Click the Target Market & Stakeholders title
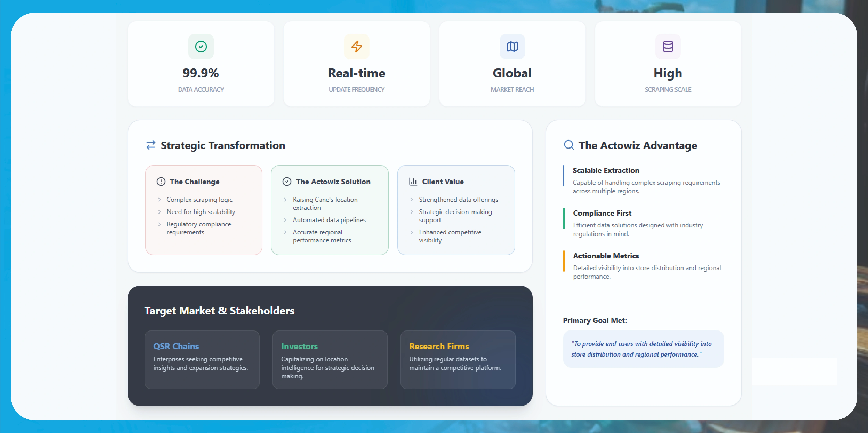 tap(219, 311)
